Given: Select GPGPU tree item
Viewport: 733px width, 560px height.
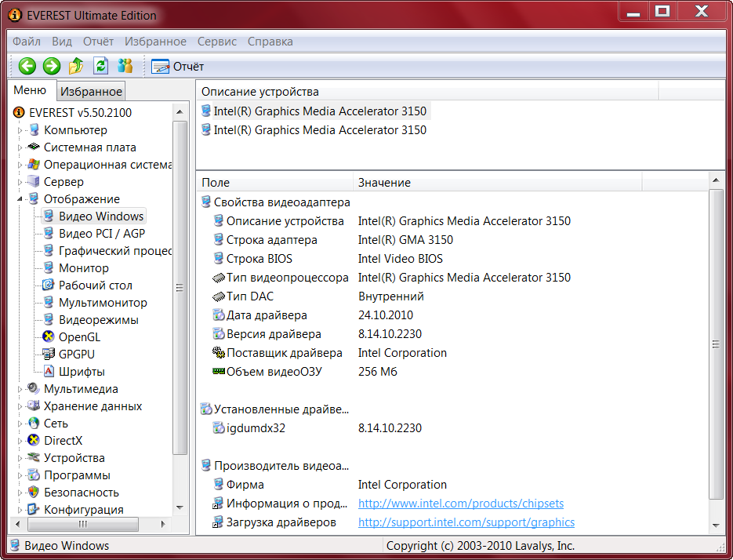Looking at the screenshot, I should (x=76, y=355).
